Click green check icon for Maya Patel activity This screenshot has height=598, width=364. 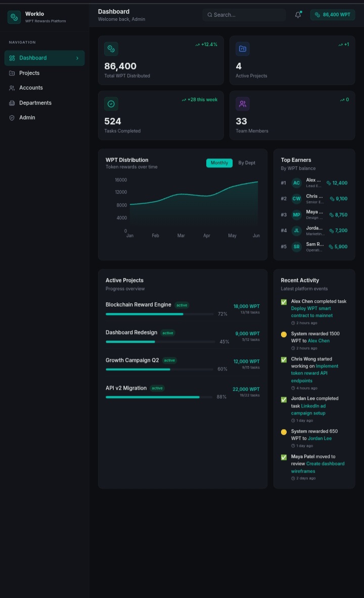[x=284, y=457]
